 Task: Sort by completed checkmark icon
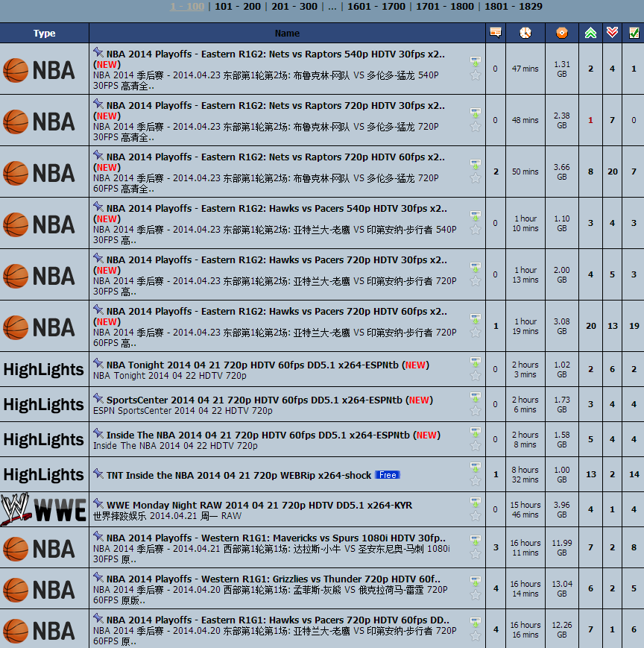coord(634,33)
